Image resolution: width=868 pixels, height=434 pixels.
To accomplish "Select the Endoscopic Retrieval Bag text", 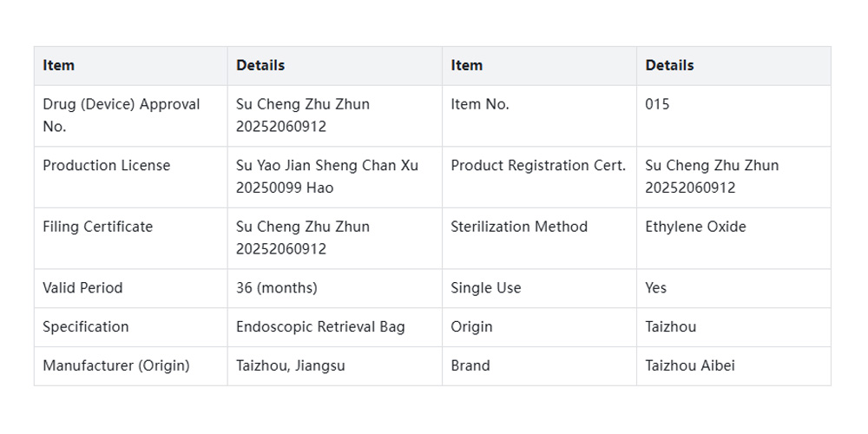I will (x=320, y=327).
